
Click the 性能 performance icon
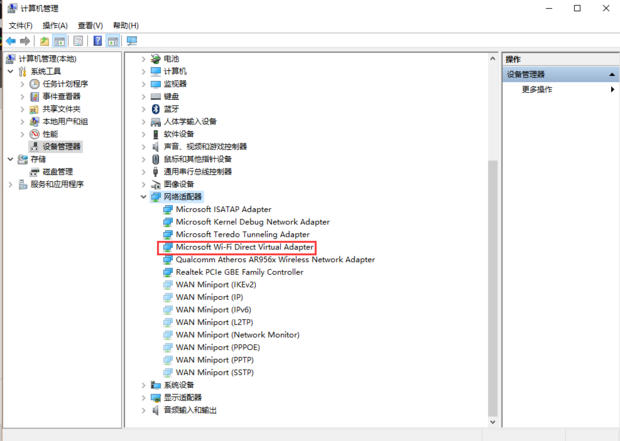coord(35,134)
